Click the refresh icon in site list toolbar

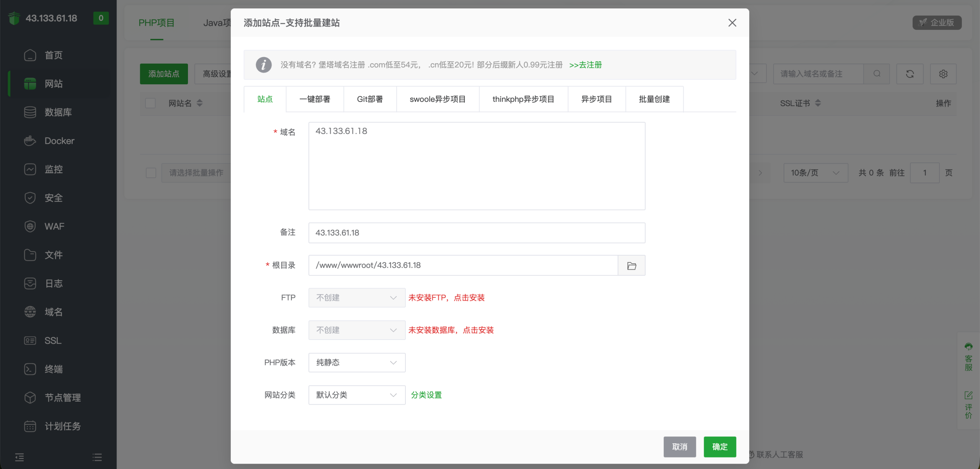[910, 74]
